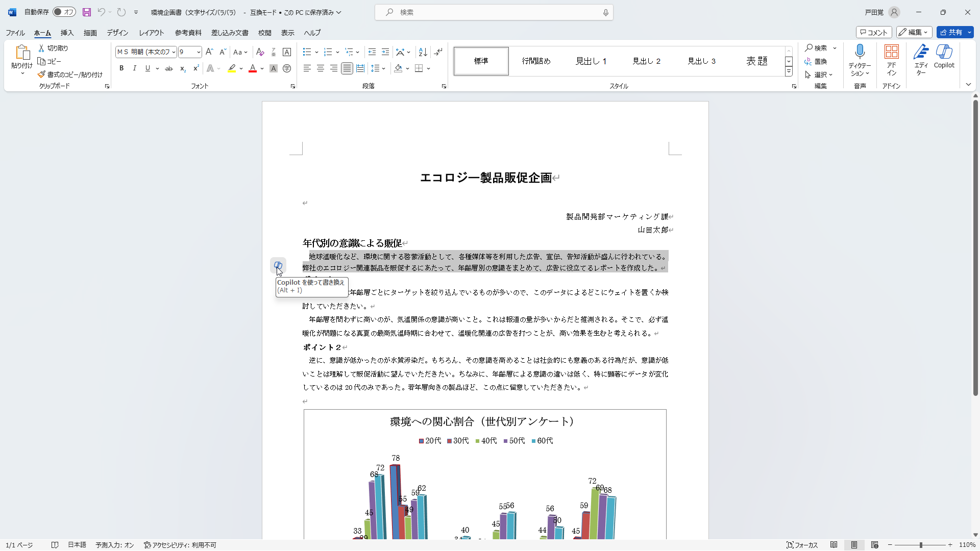Click the Cut (切り取り) scissors icon

pos(42,48)
